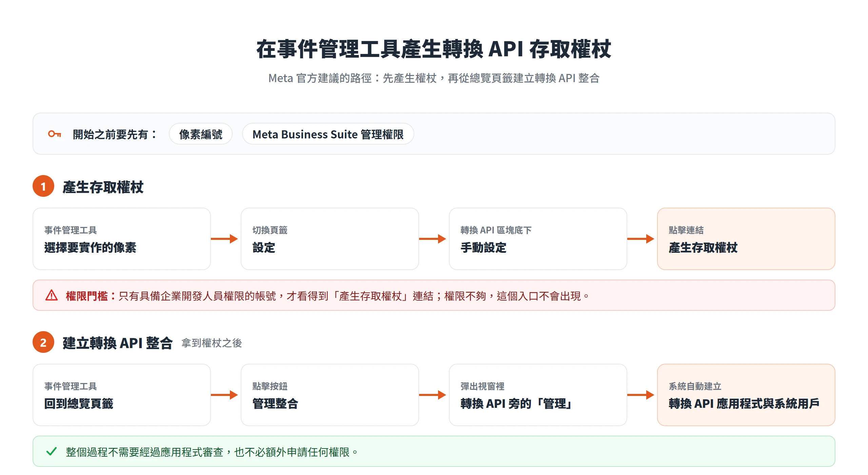868x475 pixels.
Task: Click the main title 在事件管理工具產生轉換 API 存取權杖
Action: (434, 49)
